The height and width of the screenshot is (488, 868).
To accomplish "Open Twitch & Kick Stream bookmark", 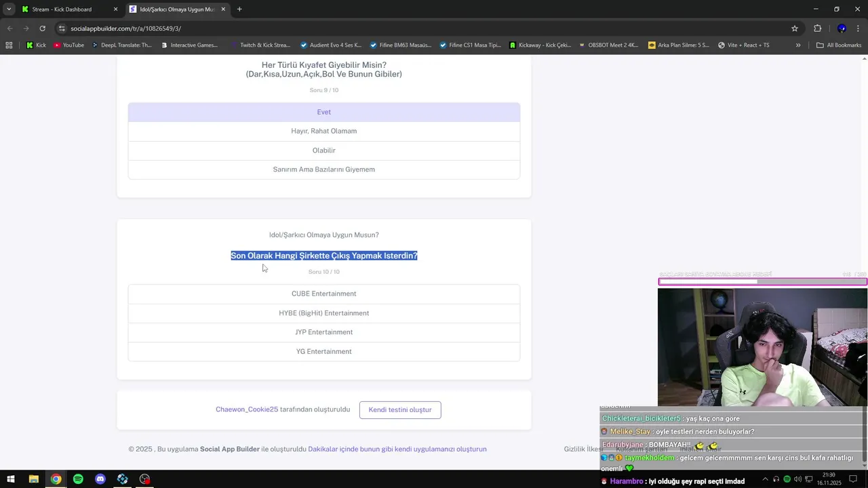I will (260, 45).
